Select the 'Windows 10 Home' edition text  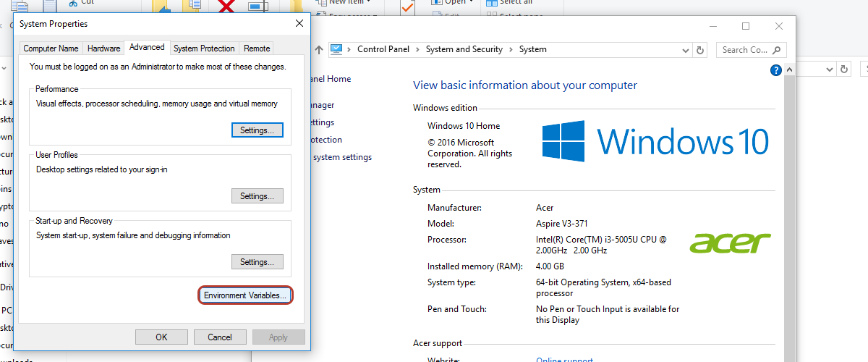click(x=464, y=126)
